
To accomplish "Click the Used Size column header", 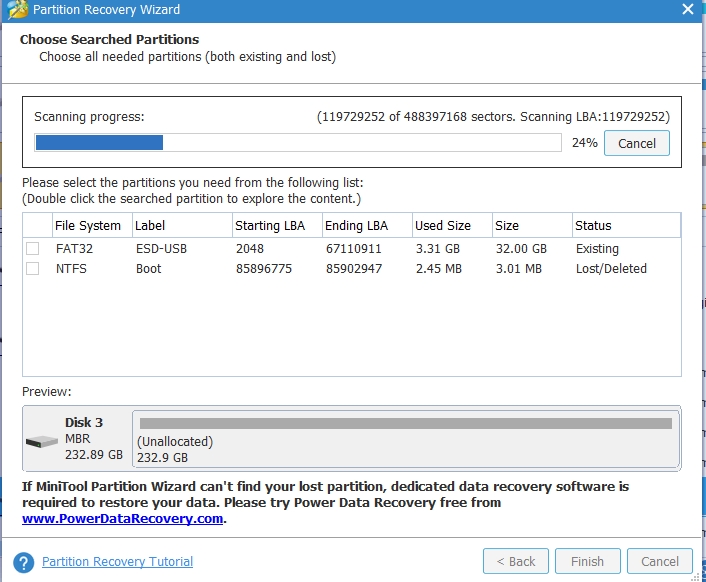I will click(453, 226).
